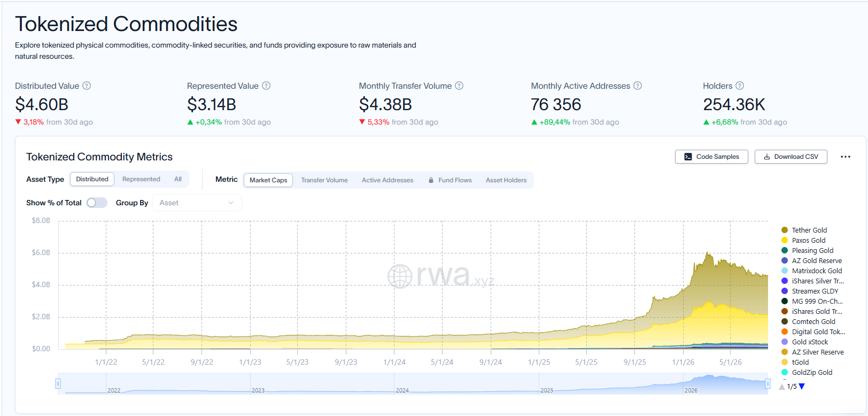This screenshot has width=868, height=416.
Task: Click the 2024 label in the range navigator
Action: [x=402, y=390]
